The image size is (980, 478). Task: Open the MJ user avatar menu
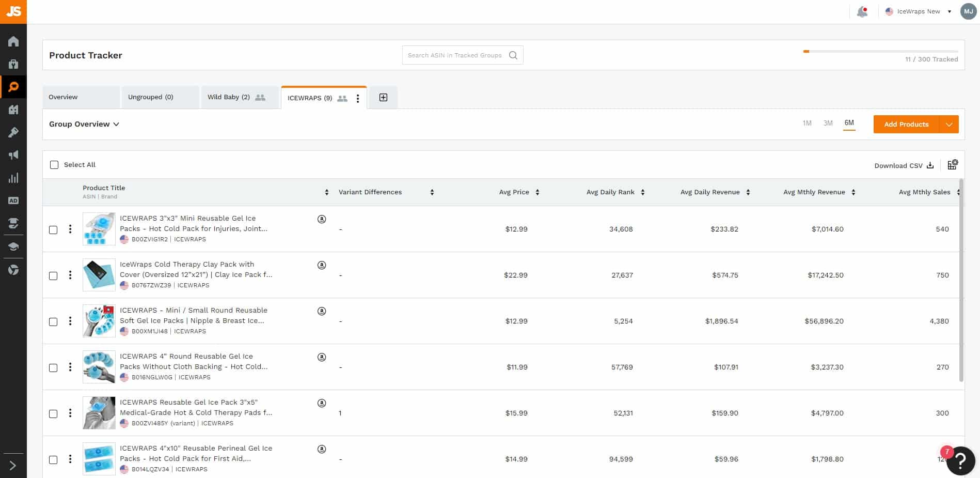pyautogui.click(x=968, y=11)
